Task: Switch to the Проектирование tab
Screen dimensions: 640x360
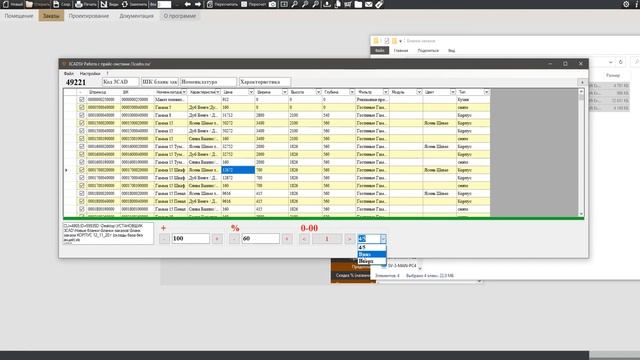Action: (x=89, y=16)
